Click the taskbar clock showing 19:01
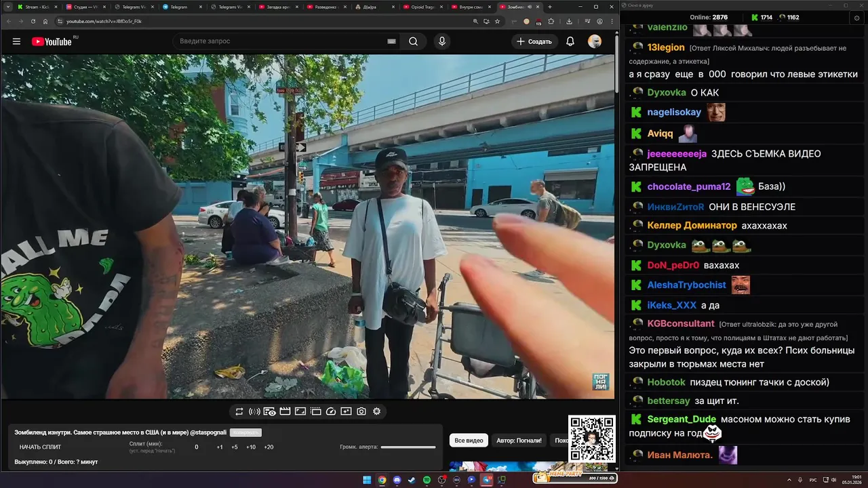 point(850,480)
